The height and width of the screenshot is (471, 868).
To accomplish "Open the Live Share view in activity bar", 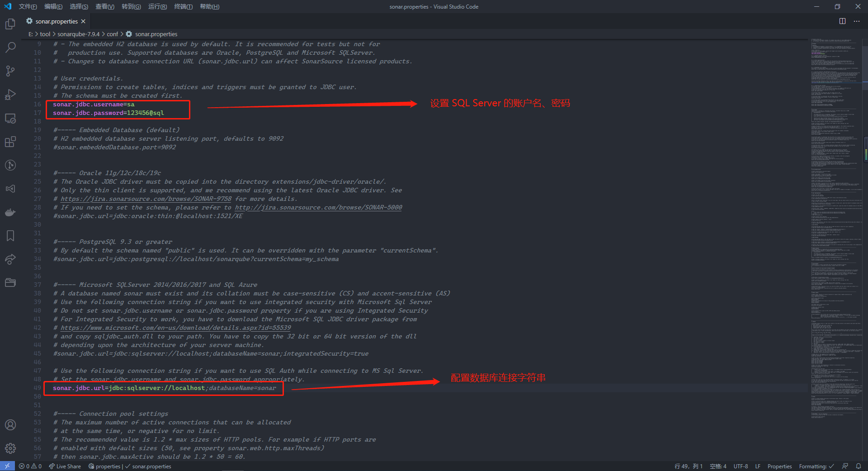I will tap(10, 259).
